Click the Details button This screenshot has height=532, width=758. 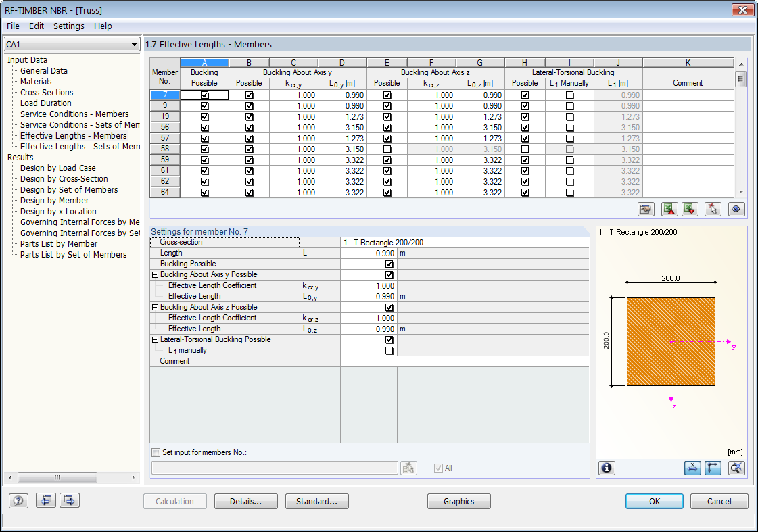[246, 501]
